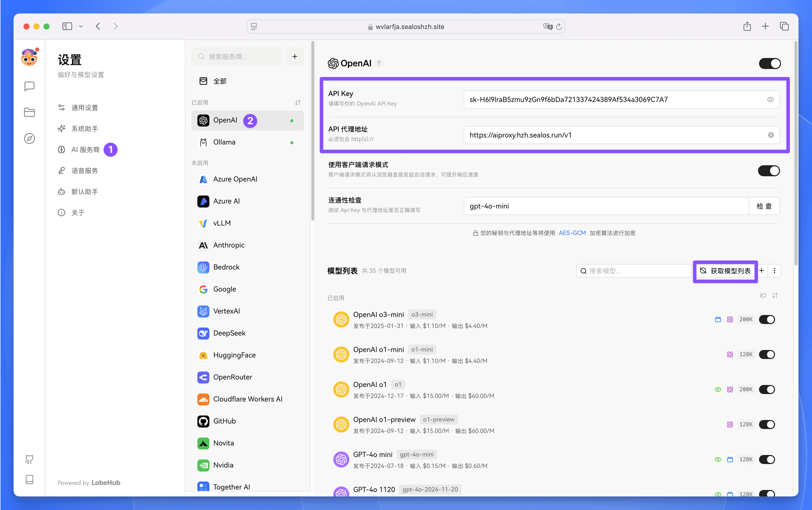This screenshot has width=812, height=510.
Task: Turn off 使用客户端请求模式 toggle
Action: (x=769, y=171)
